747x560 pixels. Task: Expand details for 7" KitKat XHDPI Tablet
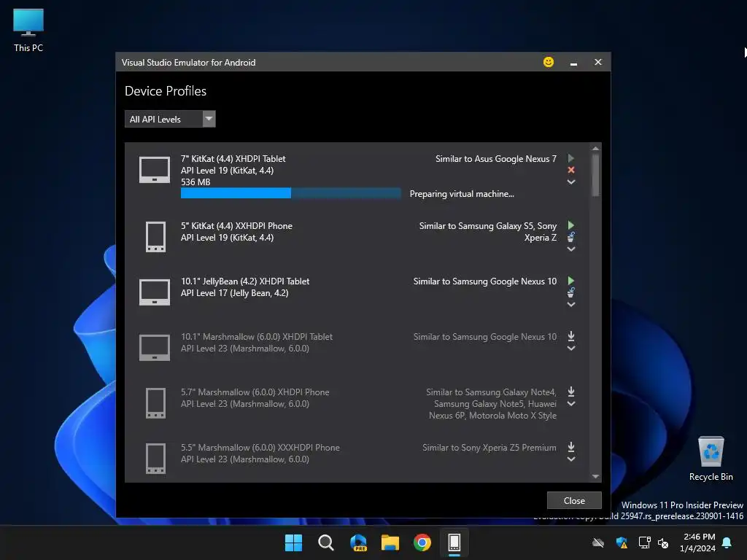[571, 182]
